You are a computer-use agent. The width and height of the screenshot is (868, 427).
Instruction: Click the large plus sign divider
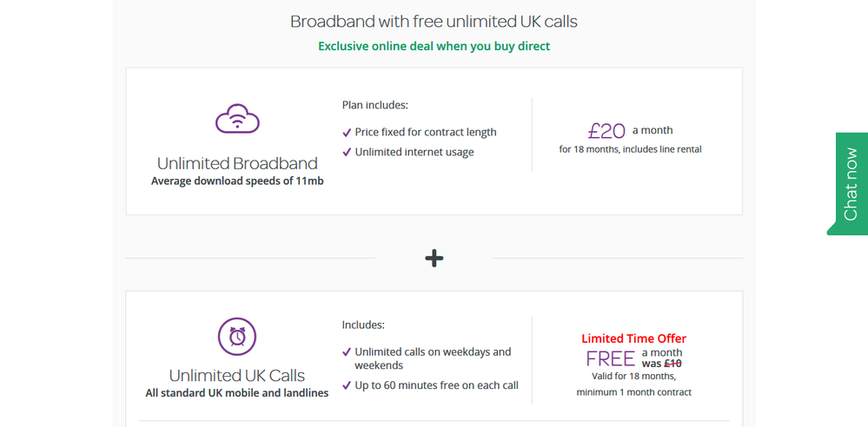[x=434, y=258]
